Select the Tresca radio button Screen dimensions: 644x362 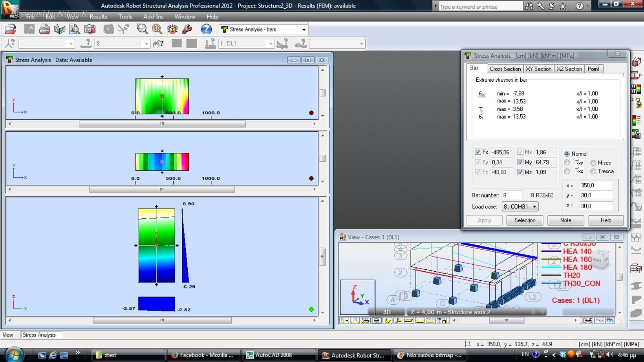pyautogui.click(x=593, y=172)
